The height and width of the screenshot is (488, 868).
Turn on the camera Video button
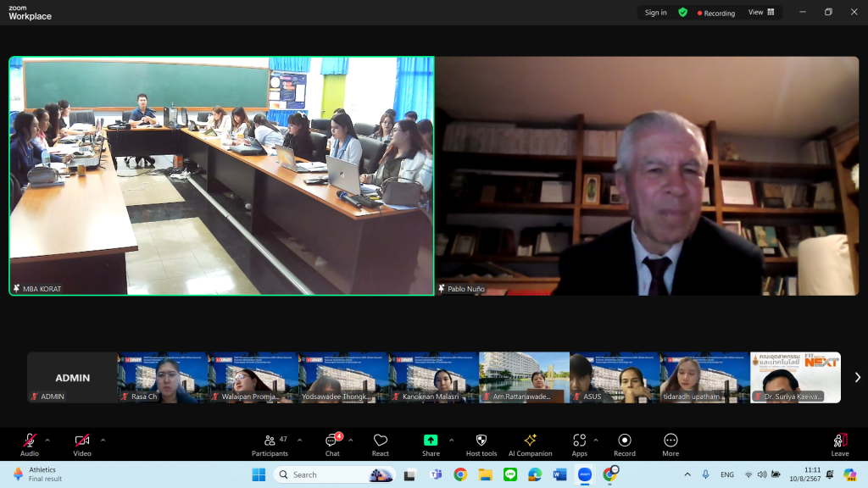coord(82,443)
